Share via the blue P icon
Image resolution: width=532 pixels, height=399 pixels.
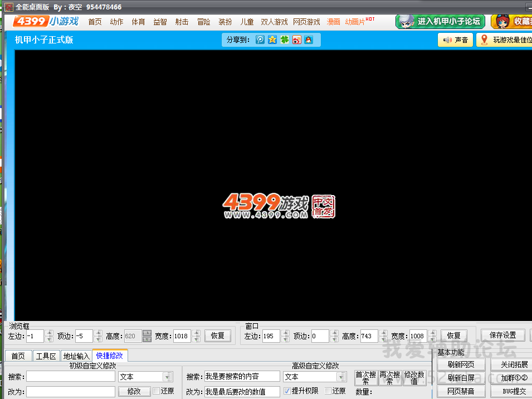(x=260, y=40)
